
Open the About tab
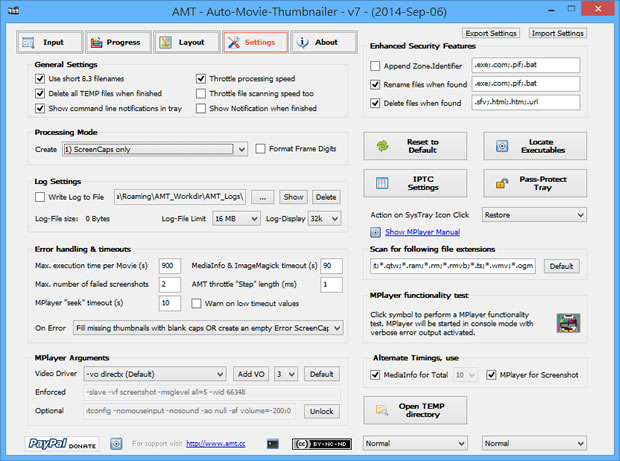point(324,42)
